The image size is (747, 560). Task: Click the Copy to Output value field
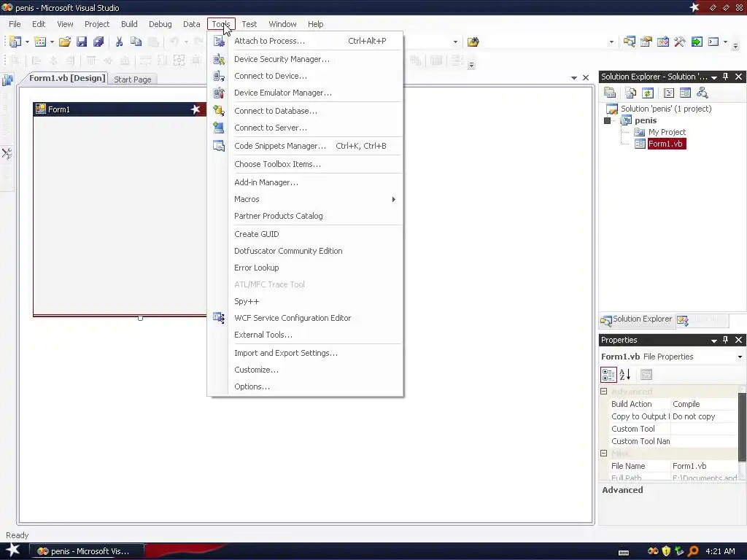pyautogui.click(x=704, y=416)
